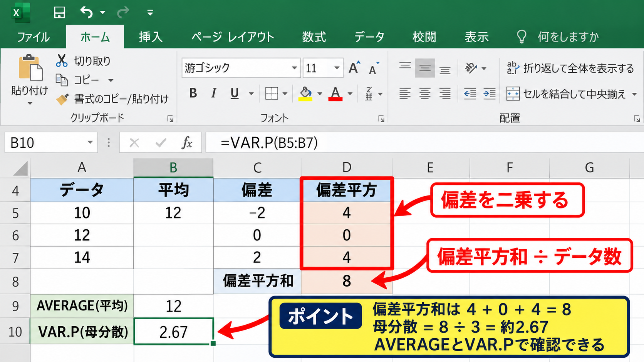Screen dimensions: 644x362
Task: Click the Paste clipboard icon
Action: click(x=30, y=68)
